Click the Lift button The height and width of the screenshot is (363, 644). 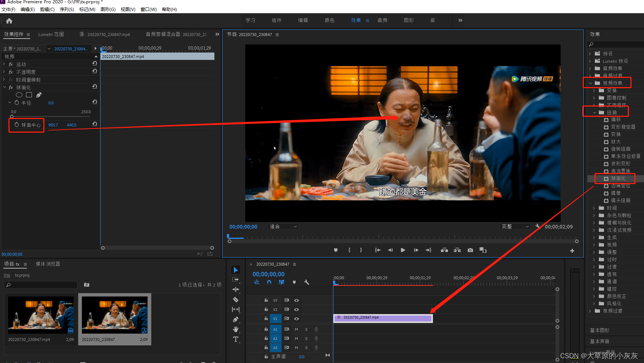tap(444, 250)
